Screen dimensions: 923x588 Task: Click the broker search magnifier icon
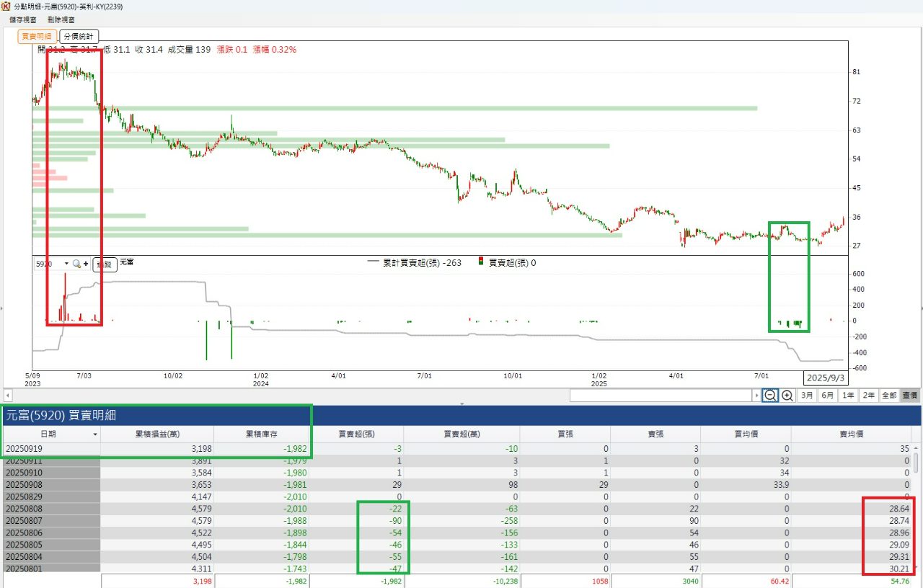pos(76,264)
